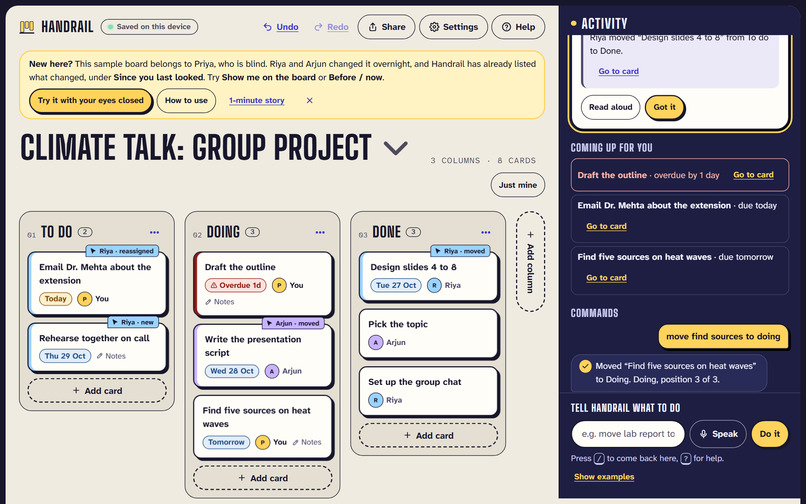Add card to Doing column
The width and height of the screenshot is (806, 504).
point(263,478)
